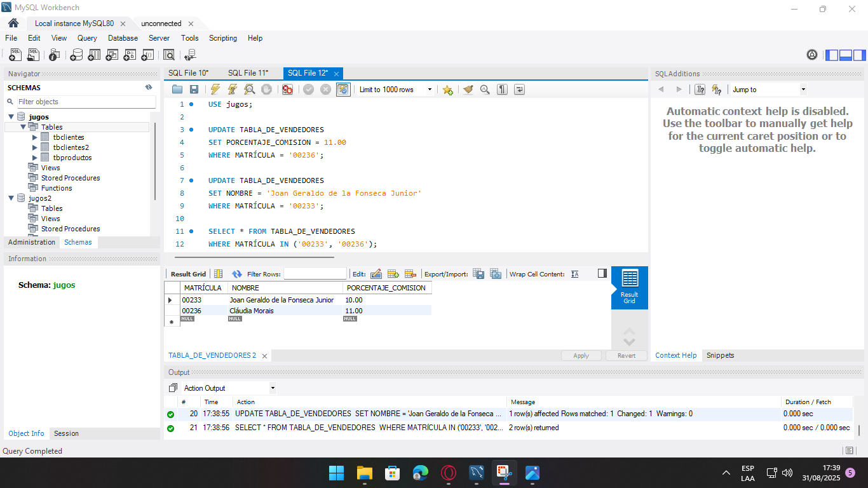
Task: Toggle right SQL Additions panel visibility
Action: [x=860, y=55]
